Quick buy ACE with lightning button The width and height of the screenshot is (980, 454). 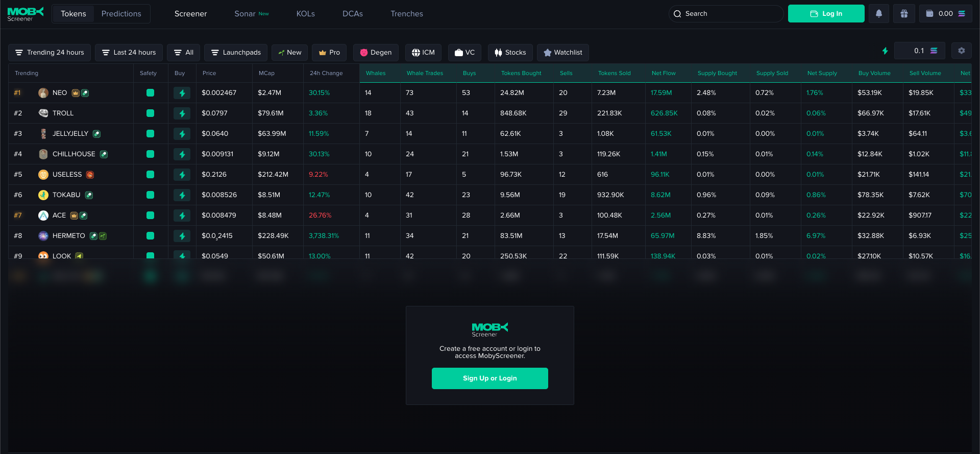(182, 216)
